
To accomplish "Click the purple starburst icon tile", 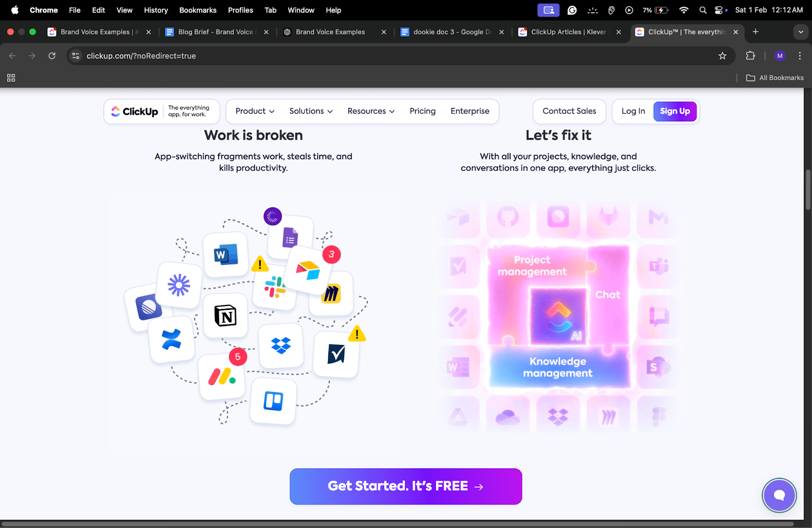I will pyautogui.click(x=179, y=285).
